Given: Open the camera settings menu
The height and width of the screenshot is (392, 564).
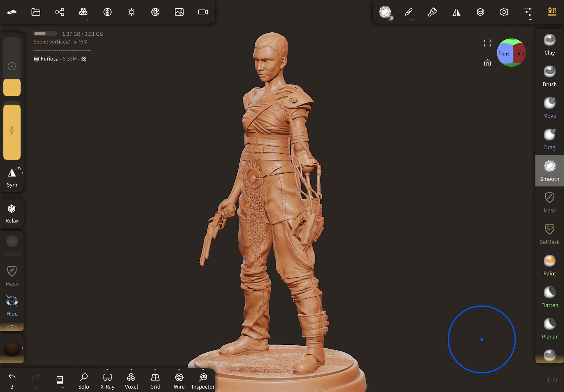Looking at the screenshot, I should point(203,12).
